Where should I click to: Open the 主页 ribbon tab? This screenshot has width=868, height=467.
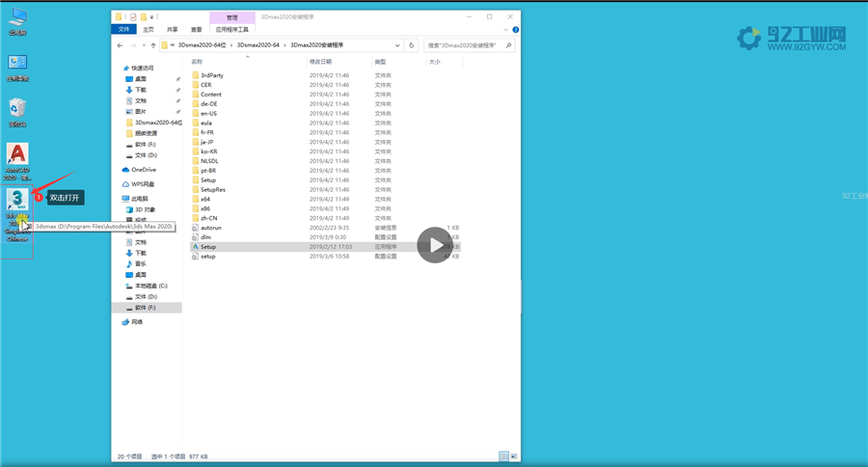click(x=149, y=29)
